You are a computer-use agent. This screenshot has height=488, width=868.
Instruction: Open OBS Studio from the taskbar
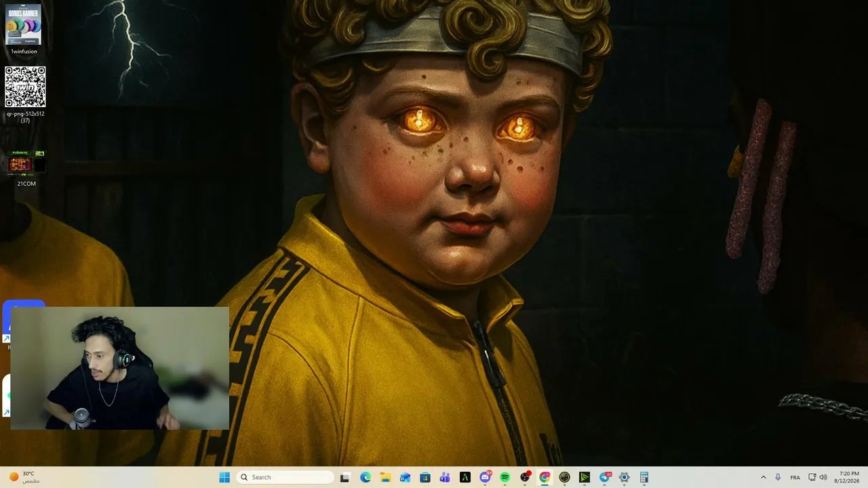[525, 477]
